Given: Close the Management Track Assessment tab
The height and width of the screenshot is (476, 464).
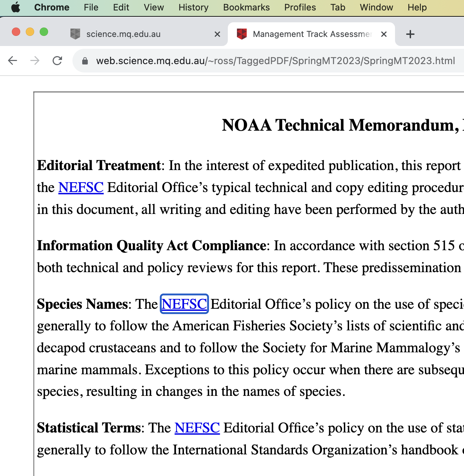Looking at the screenshot, I should [384, 34].
